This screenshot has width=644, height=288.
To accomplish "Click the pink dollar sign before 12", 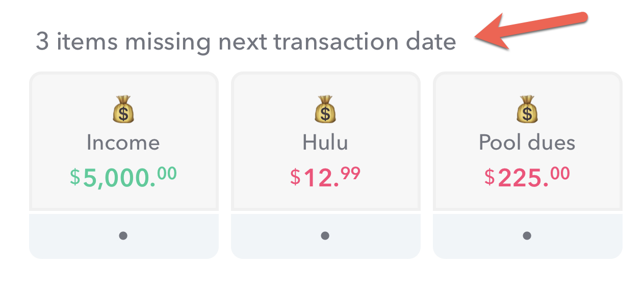I will (x=295, y=177).
